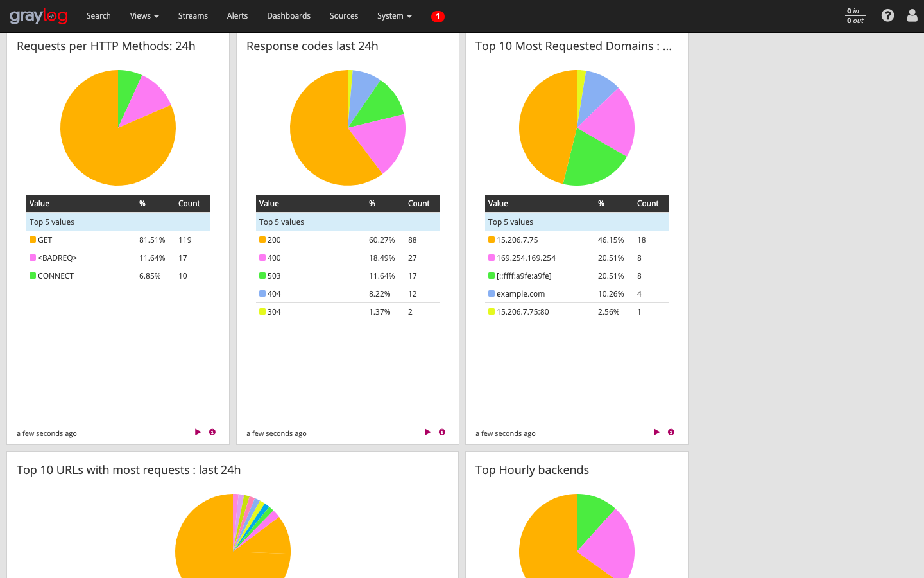Show info for Response codes widget

442,432
